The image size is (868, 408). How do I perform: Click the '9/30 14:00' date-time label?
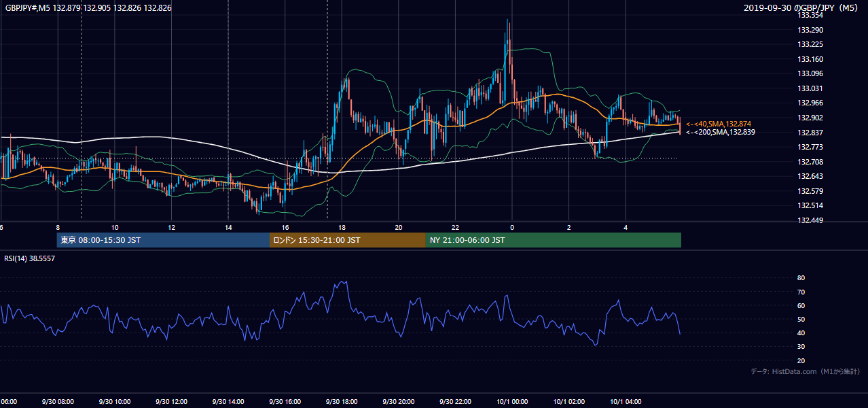tap(228, 402)
